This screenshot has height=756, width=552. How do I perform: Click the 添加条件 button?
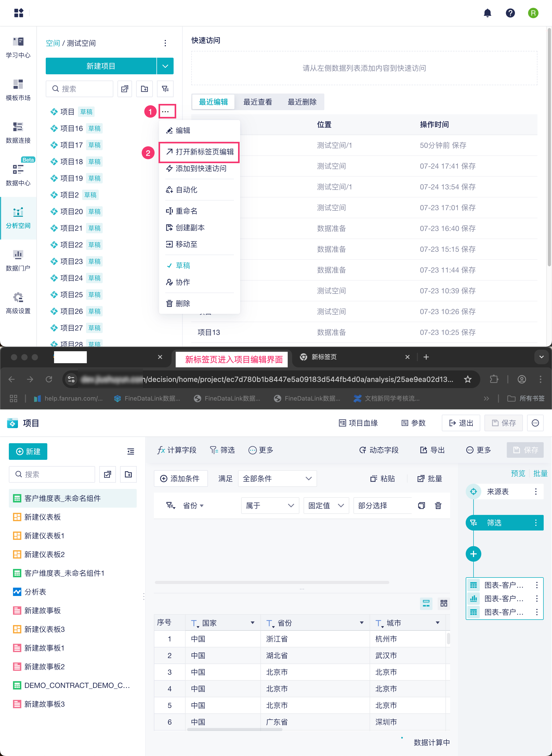180,479
